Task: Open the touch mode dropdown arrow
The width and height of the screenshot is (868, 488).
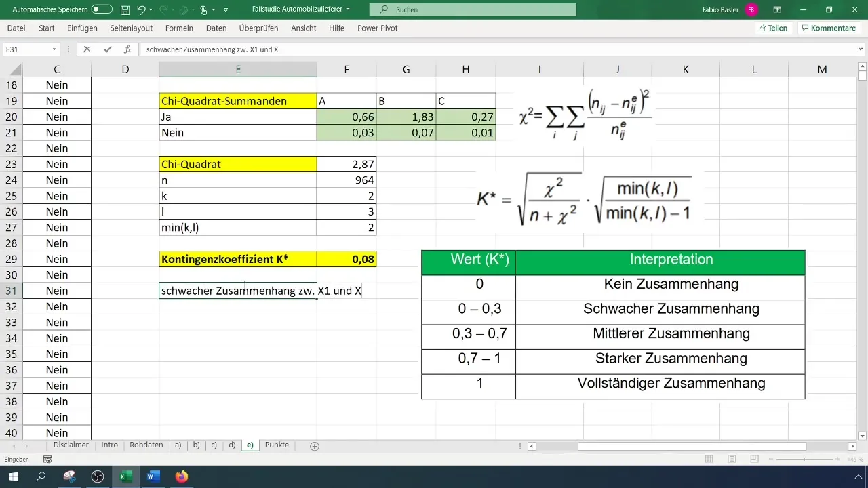Action: (214, 9)
